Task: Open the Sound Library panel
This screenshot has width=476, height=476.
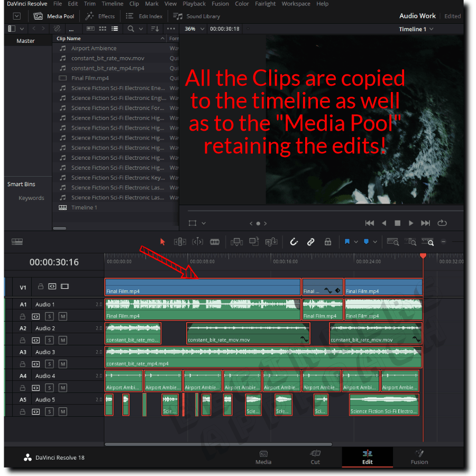Action: pos(196,16)
